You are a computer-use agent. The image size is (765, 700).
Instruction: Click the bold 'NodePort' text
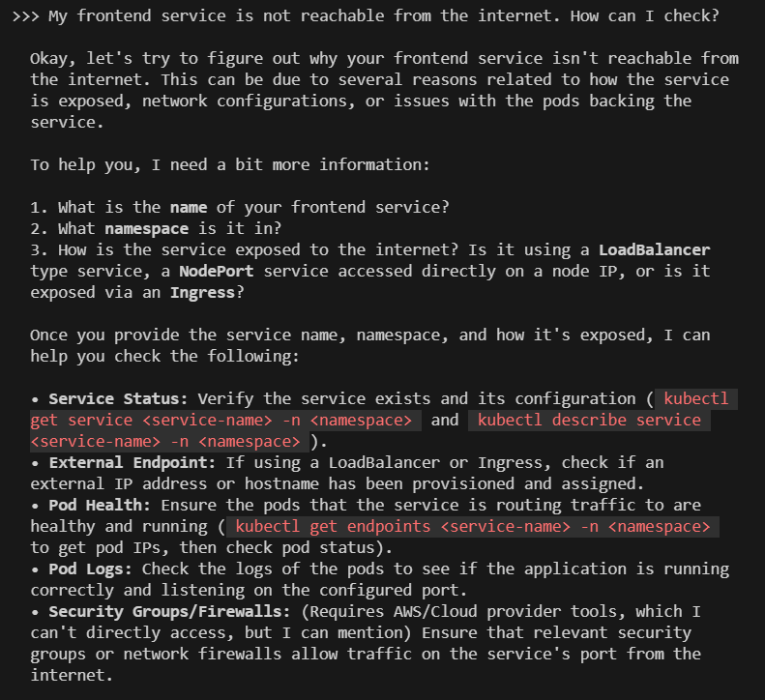(216, 272)
